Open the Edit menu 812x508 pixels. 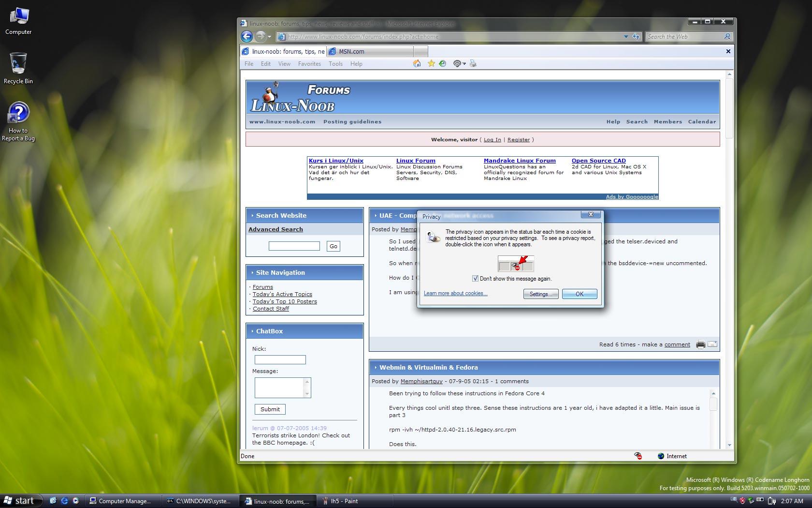coord(266,64)
